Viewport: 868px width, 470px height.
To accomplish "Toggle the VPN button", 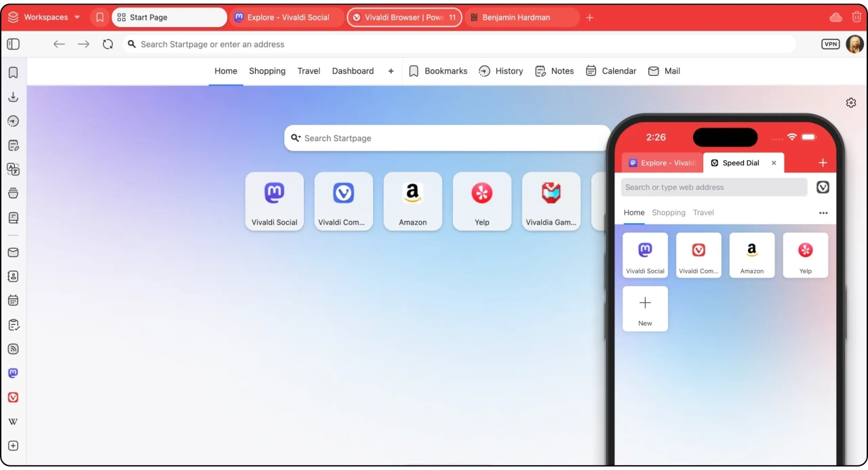I will [x=830, y=44].
